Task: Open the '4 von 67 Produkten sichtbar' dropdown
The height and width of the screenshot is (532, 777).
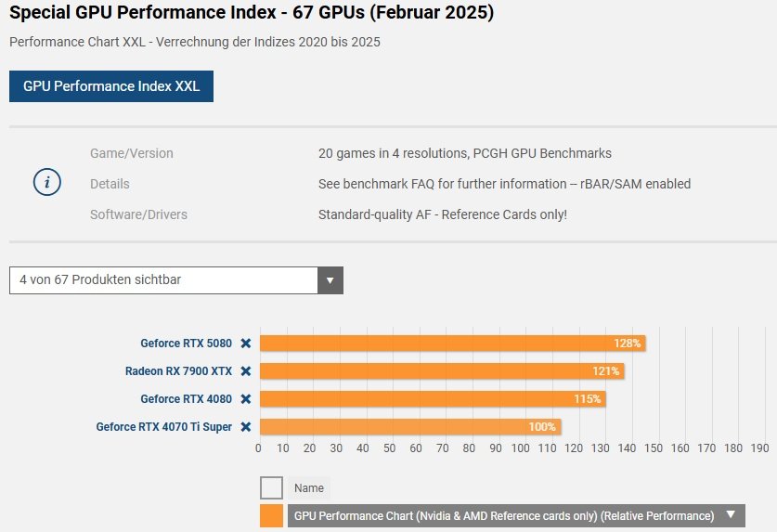Action: tap(175, 280)
